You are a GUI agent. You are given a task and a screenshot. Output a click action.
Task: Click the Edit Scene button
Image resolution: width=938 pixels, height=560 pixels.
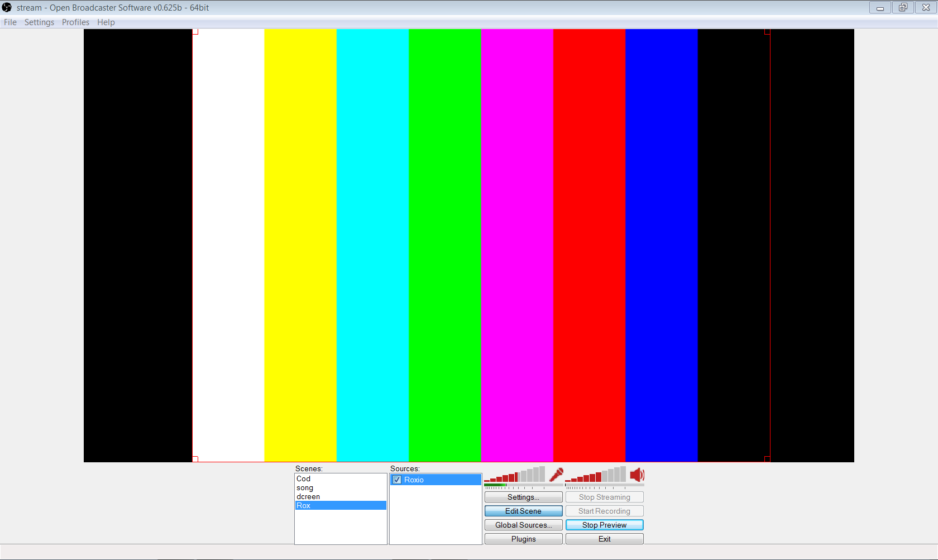(x=523, y=511)
